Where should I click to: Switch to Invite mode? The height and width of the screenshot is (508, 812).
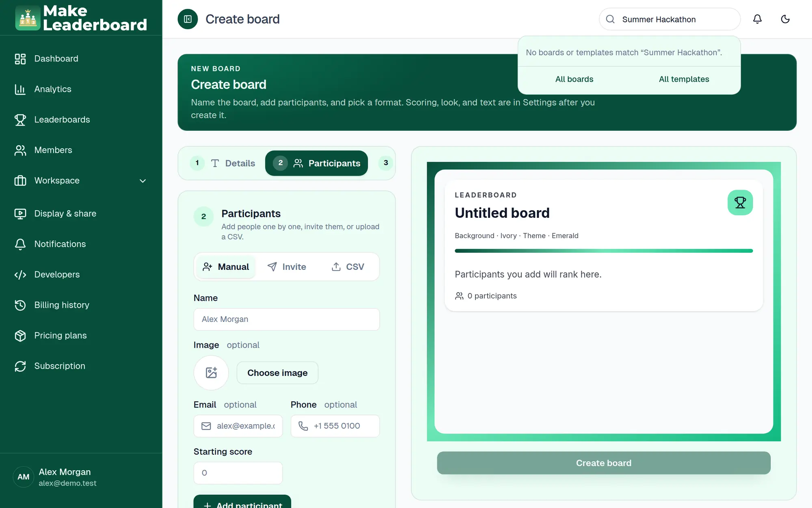tap(287, 267)
